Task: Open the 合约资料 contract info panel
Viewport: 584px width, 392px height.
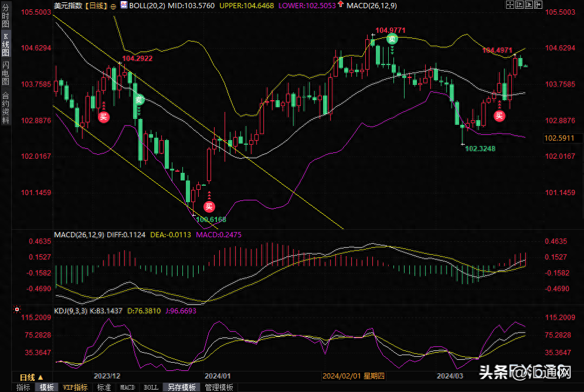Action: pos(6,108)
